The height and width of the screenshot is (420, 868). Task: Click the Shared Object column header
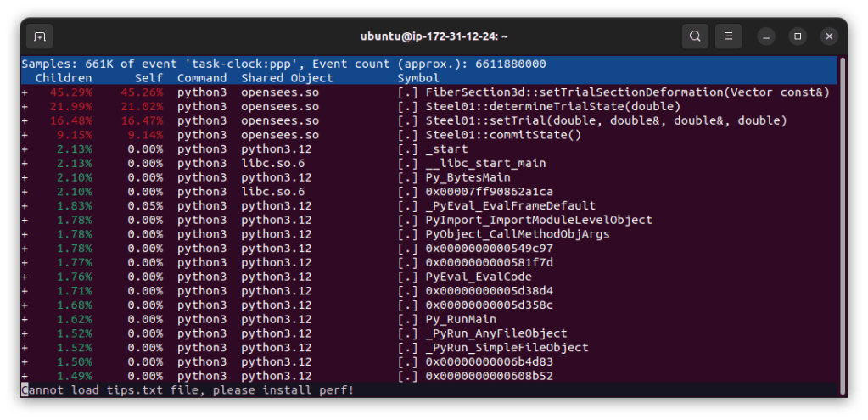pos(287,78)
